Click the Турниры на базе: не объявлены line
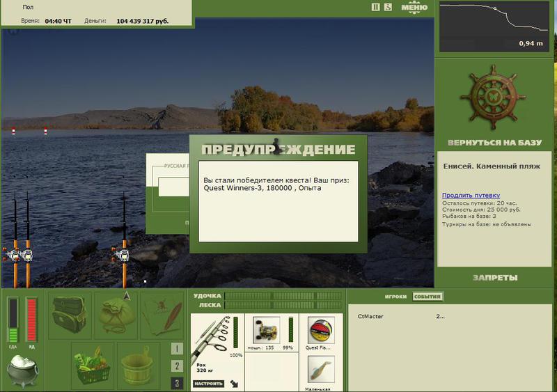The height and width of the screenshot is (392, 557). point(487,224)
